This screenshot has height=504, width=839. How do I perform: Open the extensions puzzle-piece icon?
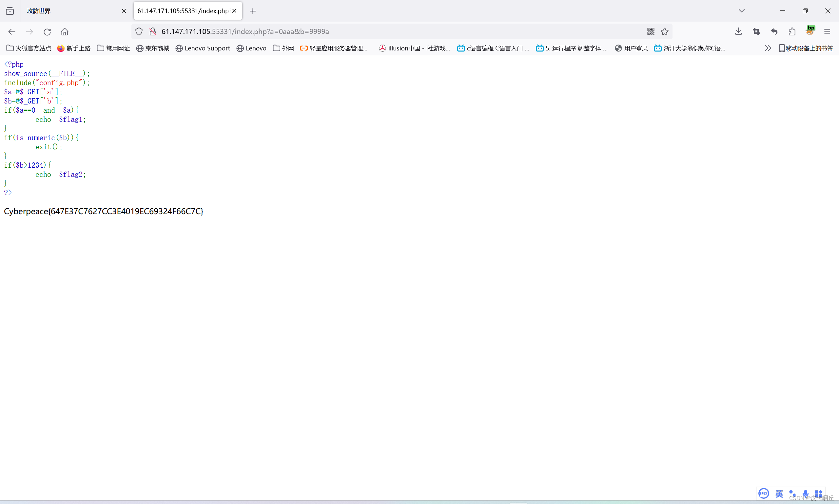(x=792, y=31)
